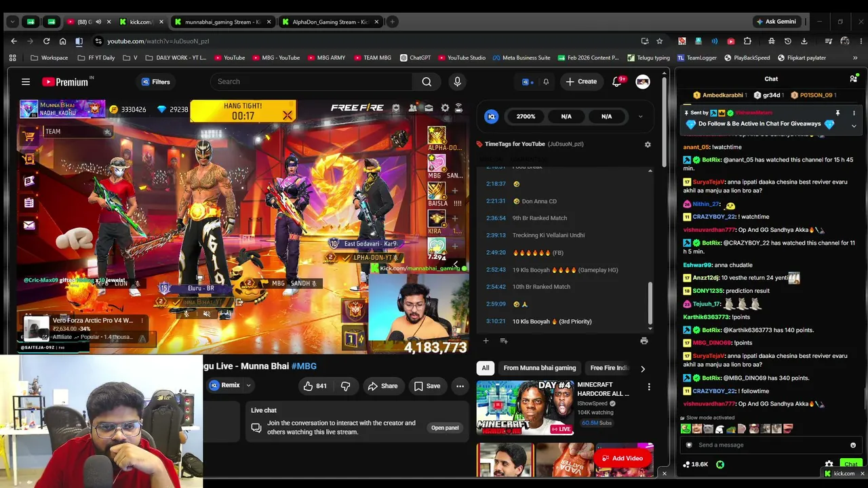
Task: Open the ChatGPT bookmark
Action: (416, 58)
